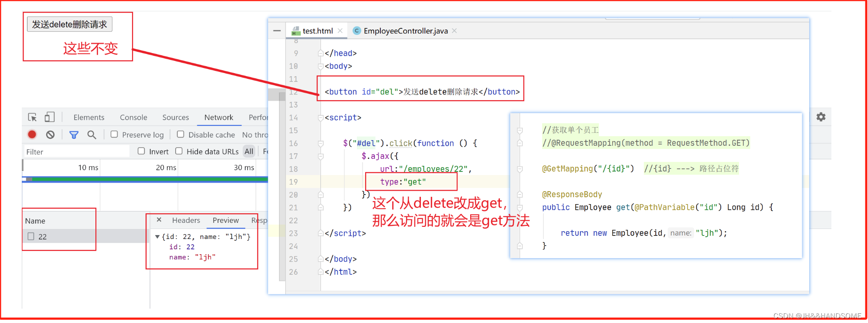Click the </html> fold marker line 26
The height and width of the screenshot is (323, 868).
(x=321, y=272)
